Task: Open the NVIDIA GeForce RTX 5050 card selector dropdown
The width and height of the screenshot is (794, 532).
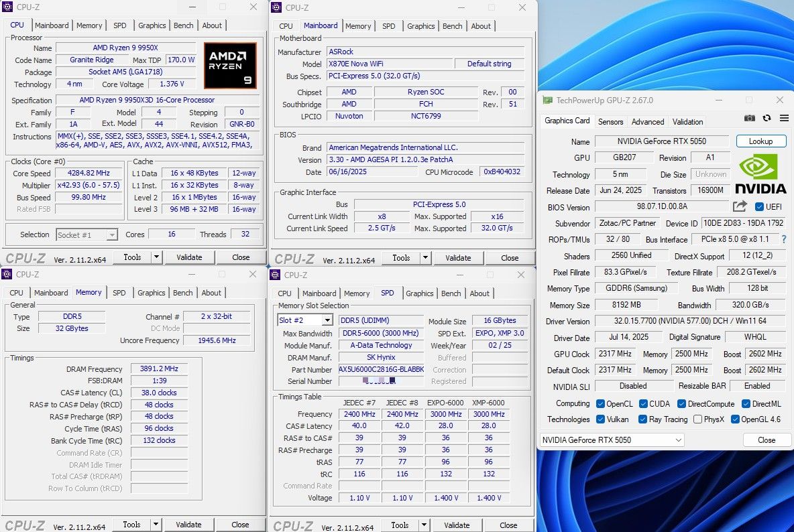Action: [x=678, y=440]
